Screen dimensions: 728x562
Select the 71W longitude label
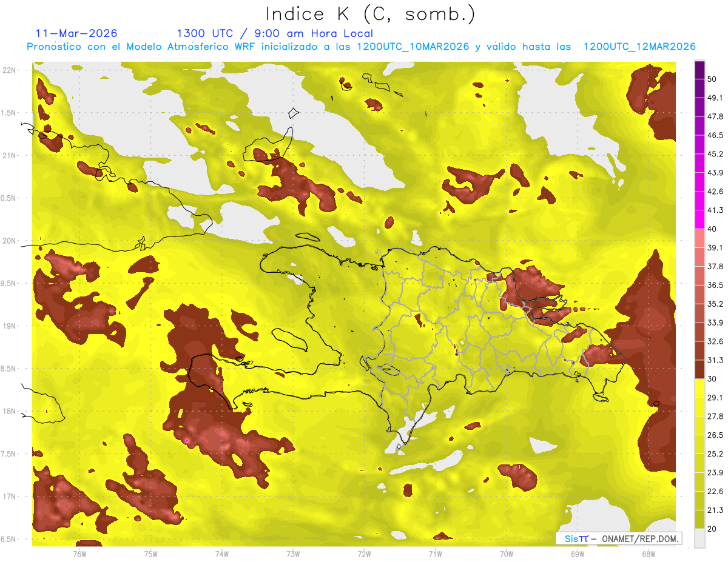[435, 554]
